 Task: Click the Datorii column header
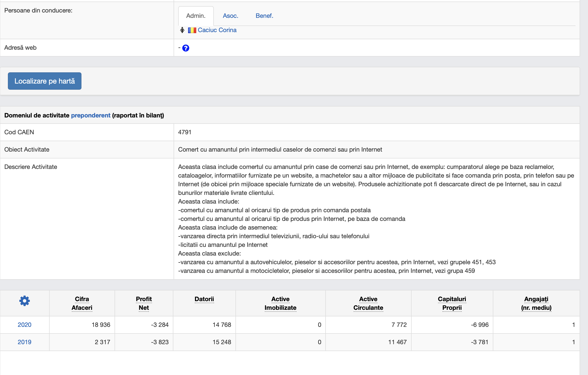coord(204,299)
